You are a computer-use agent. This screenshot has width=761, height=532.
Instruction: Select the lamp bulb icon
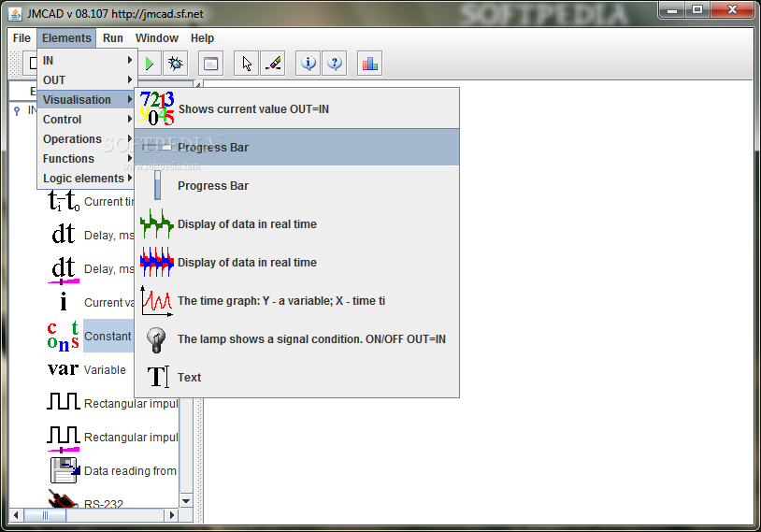click(156, 339)
